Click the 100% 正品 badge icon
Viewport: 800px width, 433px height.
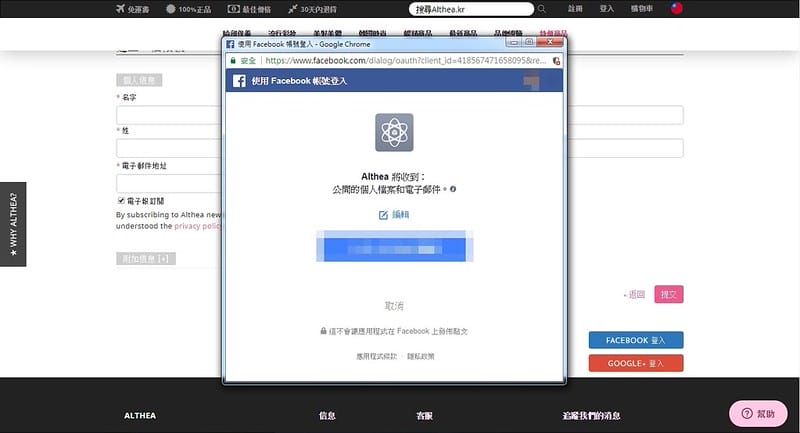[x=170, y=9]
